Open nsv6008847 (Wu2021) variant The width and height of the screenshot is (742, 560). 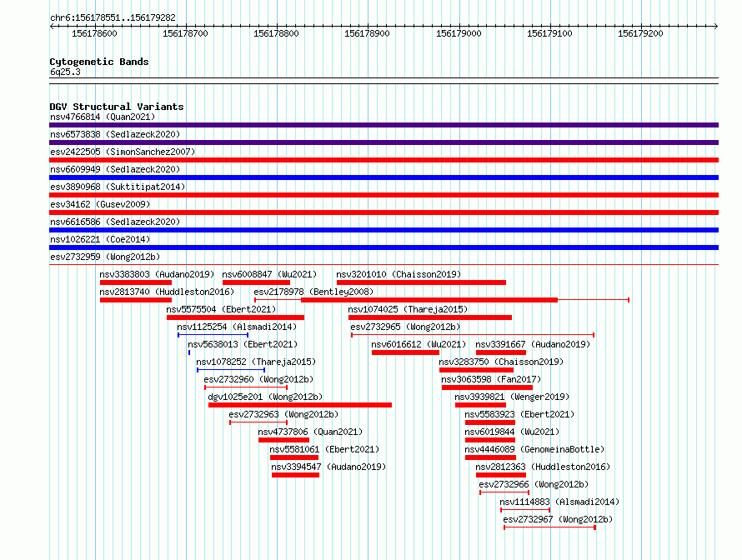[x=269, y=274]
